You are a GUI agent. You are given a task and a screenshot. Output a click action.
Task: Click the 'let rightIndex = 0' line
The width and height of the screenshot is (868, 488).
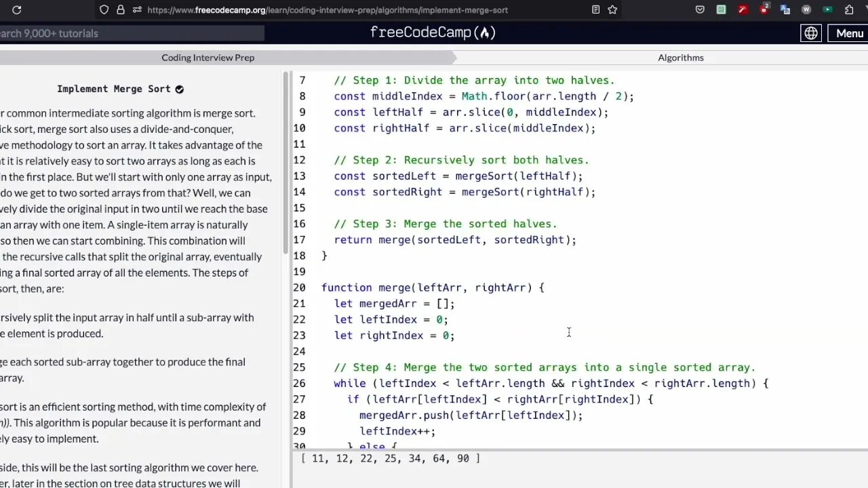pyautogui.click(x=394, y=335)
